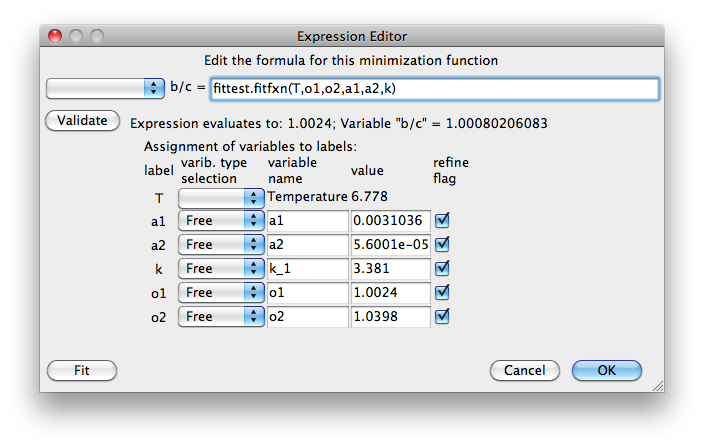Screen dimensions: 704x447
Task: Confirm with the OK button
Action: pyautogui.click(x=607, y=370)
